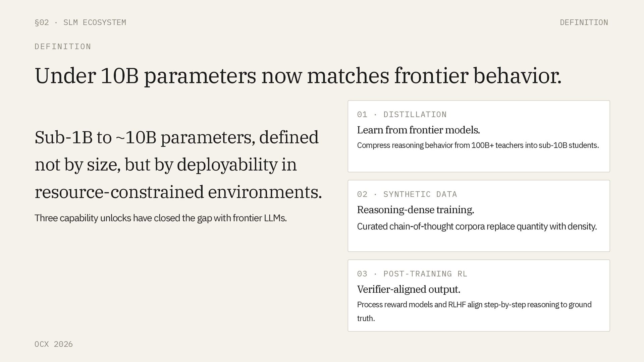Click the '02 · SYNTHETIC DATA' card label

(x=407, y=194)
